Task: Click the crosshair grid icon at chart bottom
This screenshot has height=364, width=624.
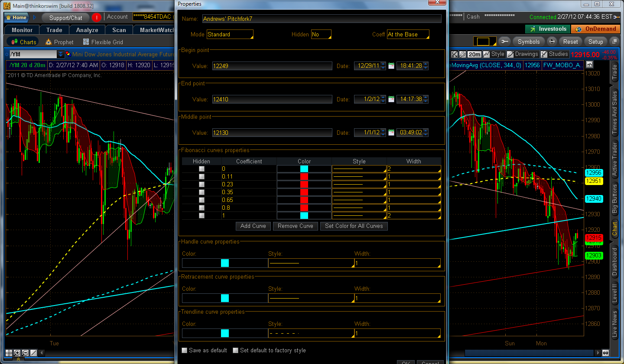Action: coord(9,353)
